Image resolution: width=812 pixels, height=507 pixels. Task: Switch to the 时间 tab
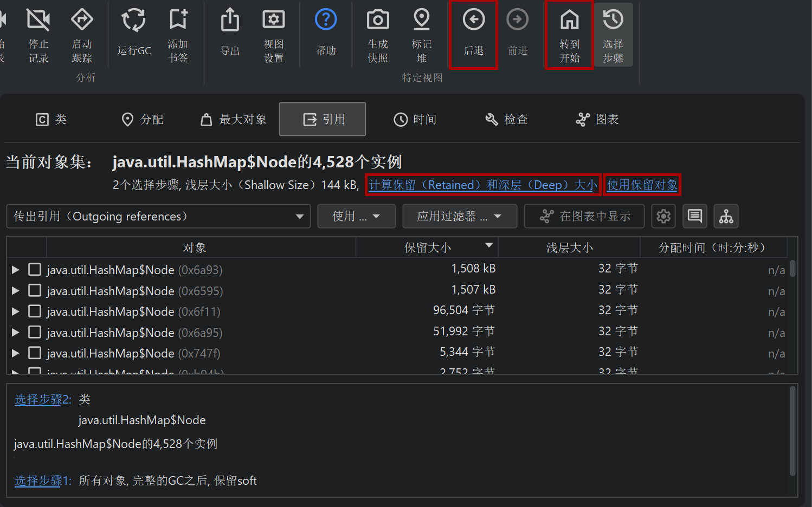(415, 119)
